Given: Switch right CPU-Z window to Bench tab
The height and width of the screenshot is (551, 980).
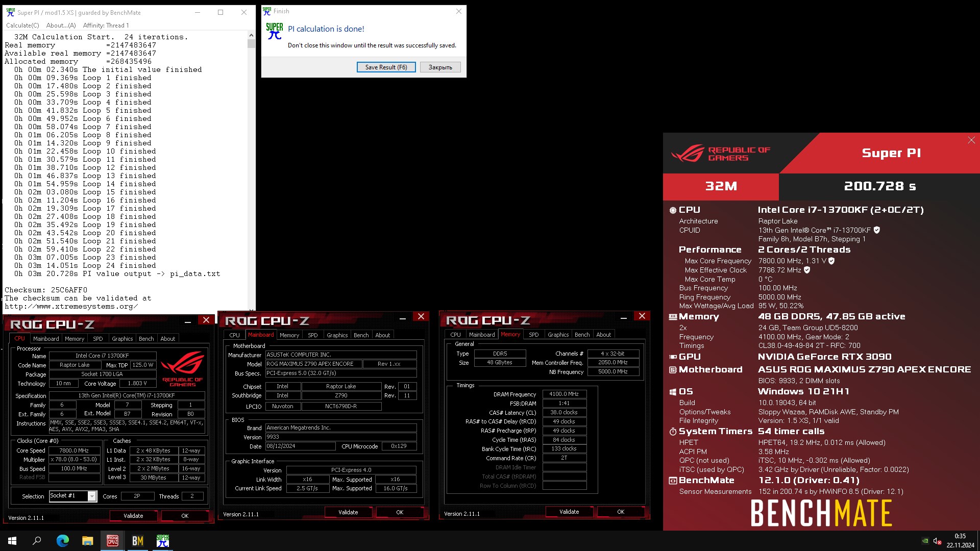Looking at the screenshot, I should (582, 335).
